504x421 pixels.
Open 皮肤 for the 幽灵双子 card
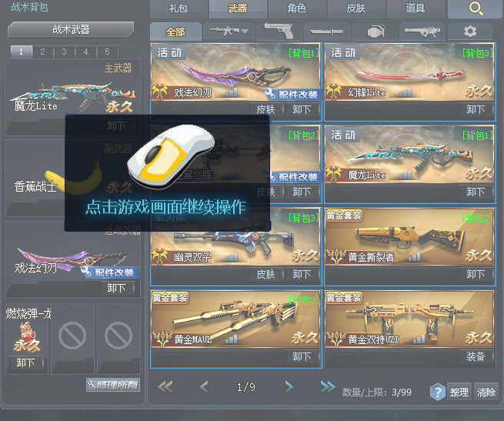click(266, 274)
